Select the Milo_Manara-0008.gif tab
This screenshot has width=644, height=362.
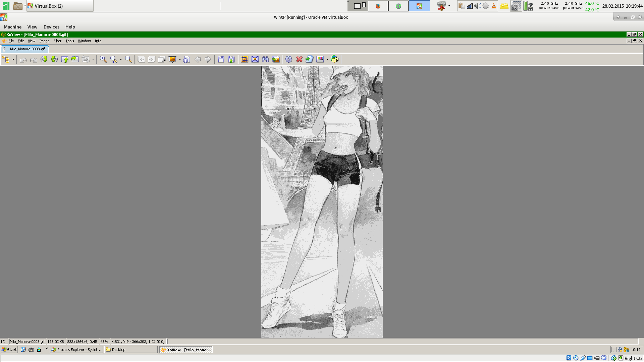(x=27, y=49)
